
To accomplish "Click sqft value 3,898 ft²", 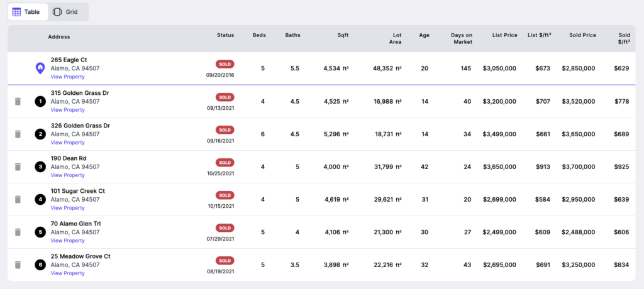I will 336,264.
